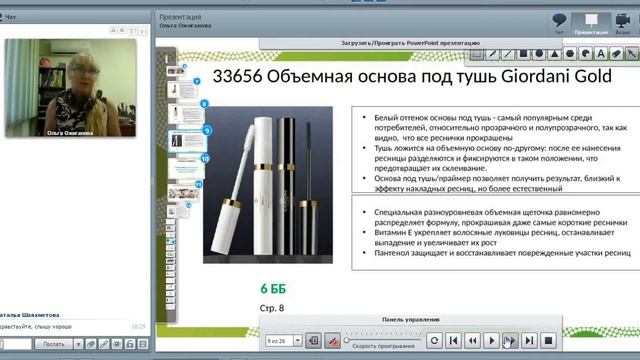
Task: Select the arrow pointer tool
Action: [x=632, y=53]
